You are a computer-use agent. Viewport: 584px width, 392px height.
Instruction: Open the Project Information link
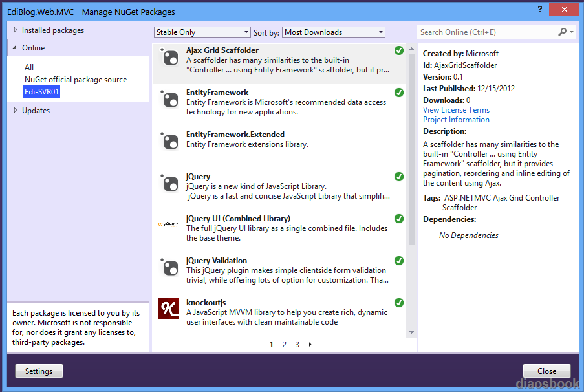click(456, 120)
